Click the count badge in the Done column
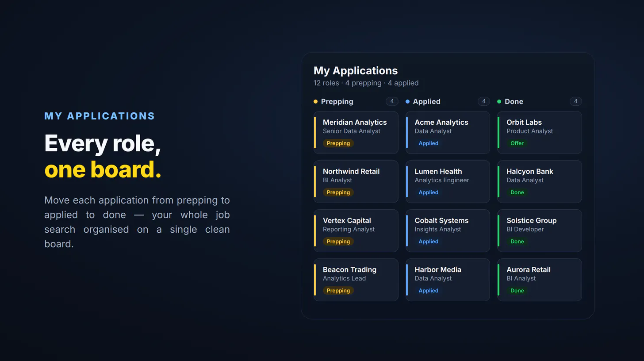 pos(576,101)
